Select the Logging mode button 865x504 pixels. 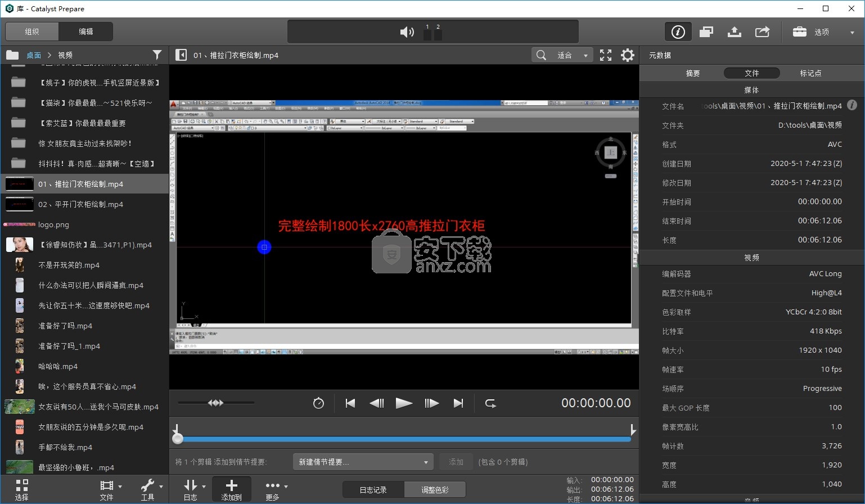[x=373, y=489]
